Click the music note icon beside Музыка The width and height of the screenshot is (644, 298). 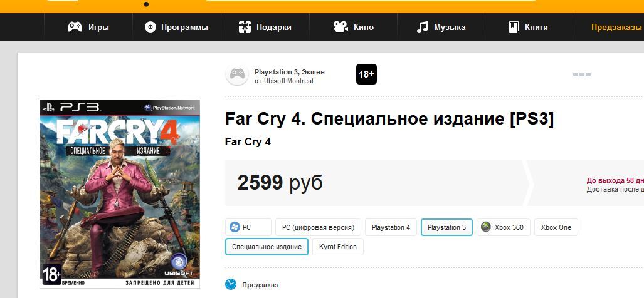tap(422, 27)
